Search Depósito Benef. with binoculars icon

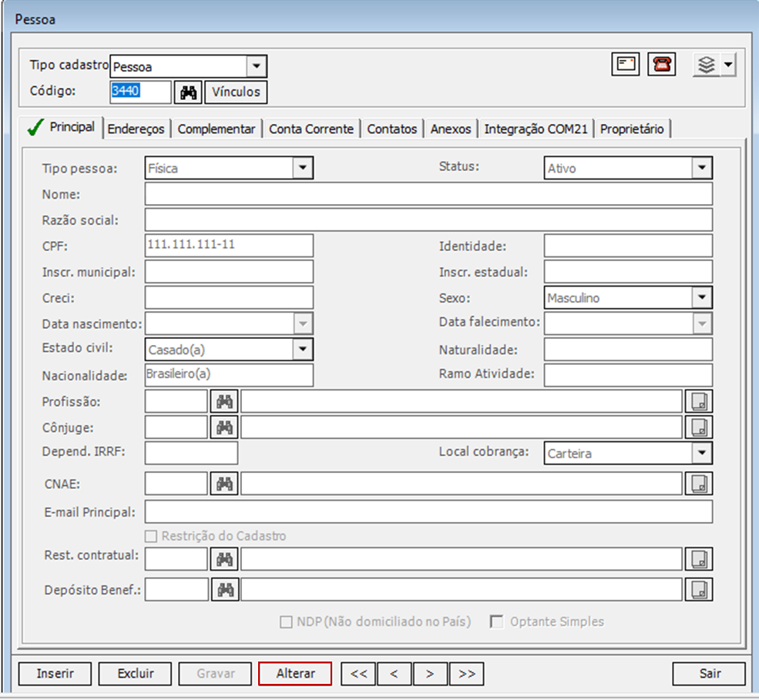(225, 590)
